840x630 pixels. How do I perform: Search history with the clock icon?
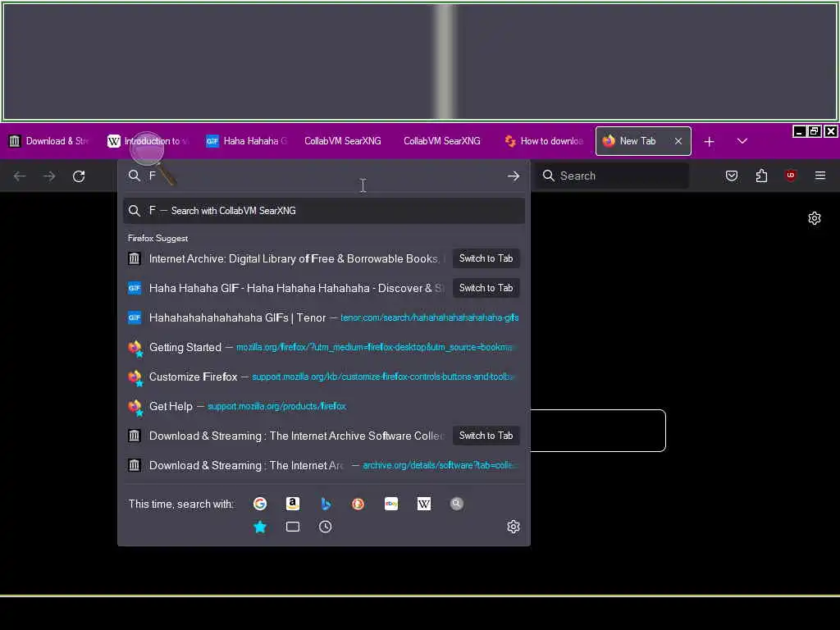(x=325, y=527)
